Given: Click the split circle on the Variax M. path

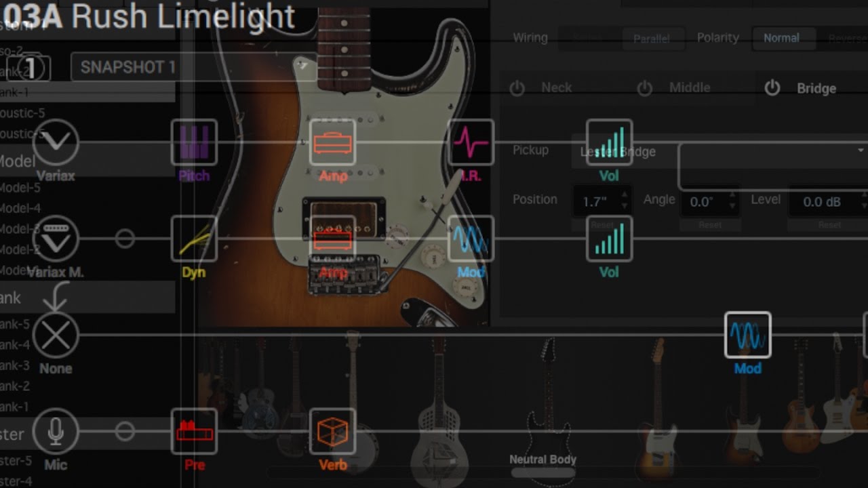Looking at the screenshot, I should tap(125, 239).
